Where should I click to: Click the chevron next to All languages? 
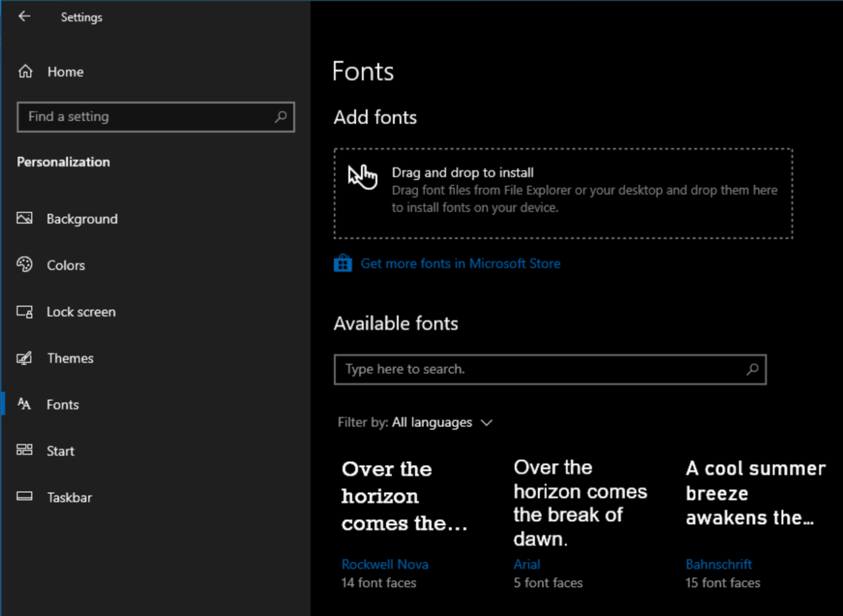(x=487, y=423)
